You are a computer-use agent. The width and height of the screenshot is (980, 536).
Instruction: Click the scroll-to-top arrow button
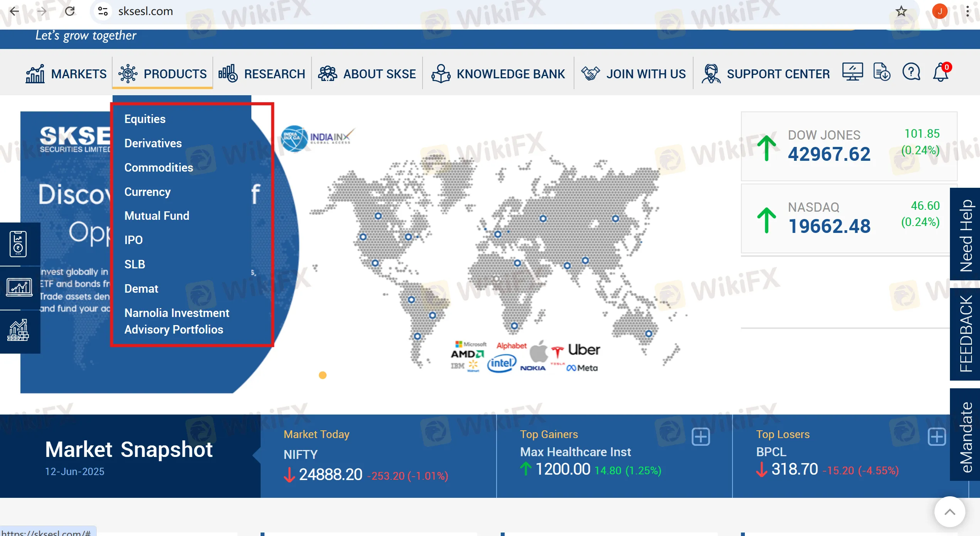point(950,512)
